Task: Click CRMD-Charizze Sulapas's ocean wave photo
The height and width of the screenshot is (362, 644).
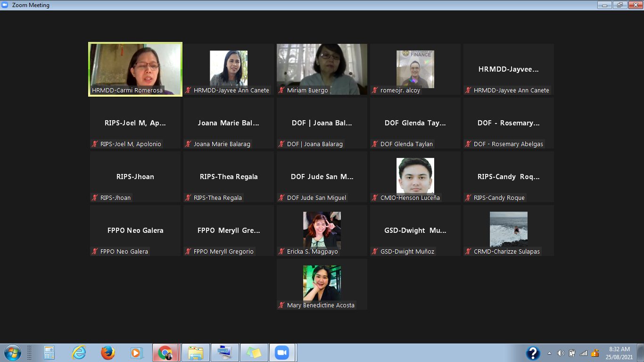Action: click(x=509, y=229)
